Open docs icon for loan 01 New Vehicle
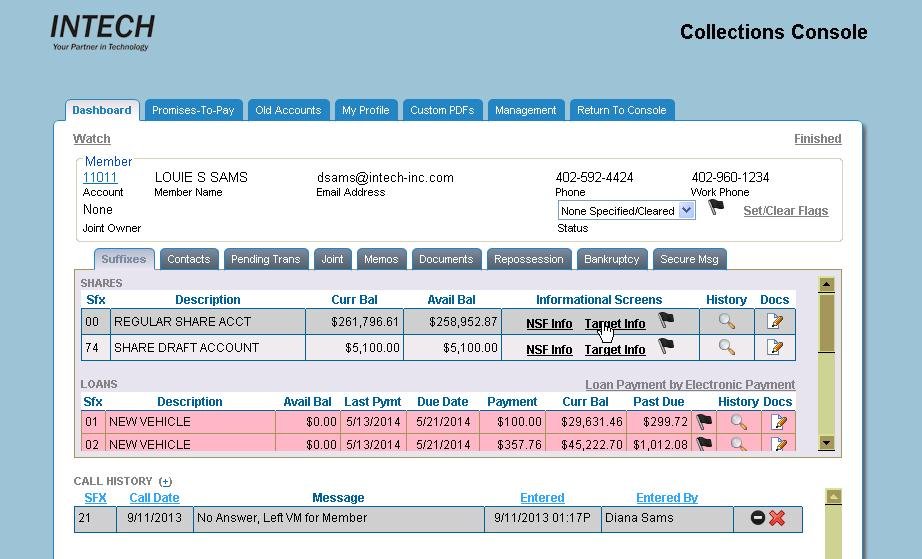The image size is (922, 559). tap(778, 422)
